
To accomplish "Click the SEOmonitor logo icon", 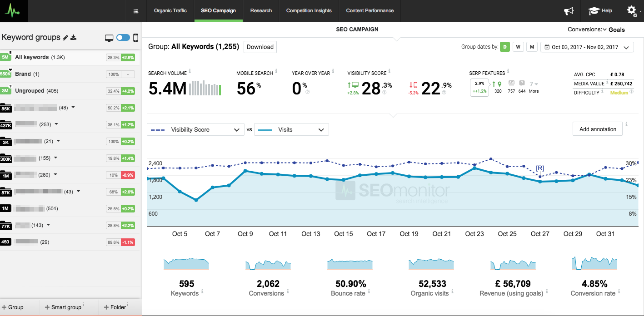I will tap(14, 11).
